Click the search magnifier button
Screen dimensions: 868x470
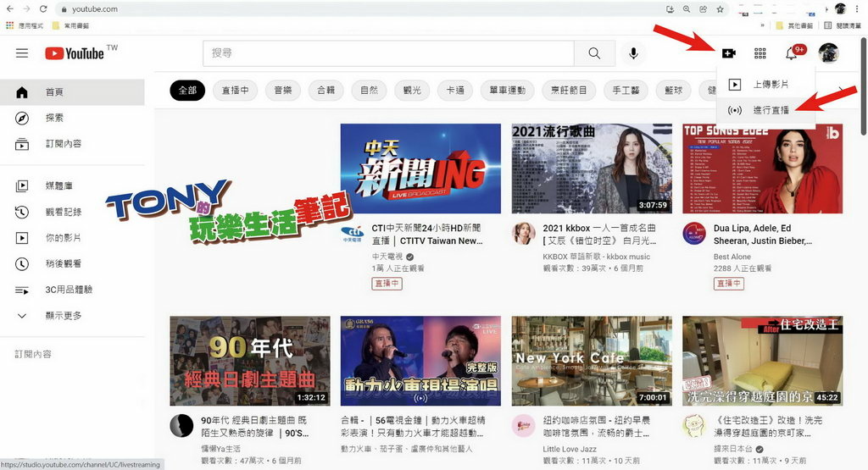594,53
